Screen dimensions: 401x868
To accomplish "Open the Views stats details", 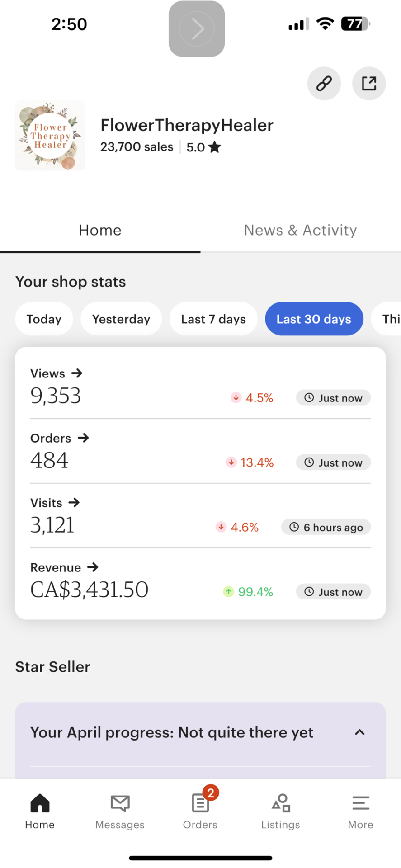I will pyautogui.click(x=57, y=373).
